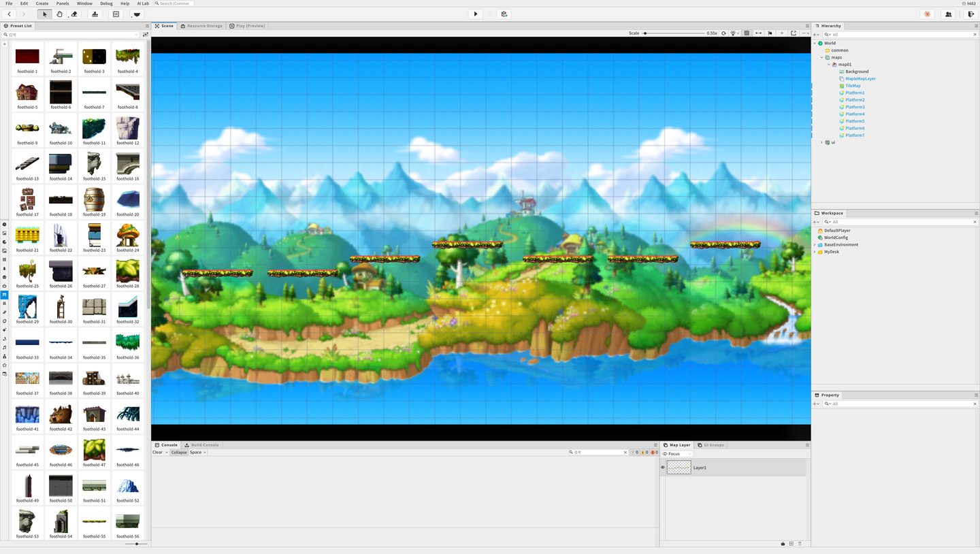
Task: Select Platform3 in the Hierarchy
Action: (855, 107)
